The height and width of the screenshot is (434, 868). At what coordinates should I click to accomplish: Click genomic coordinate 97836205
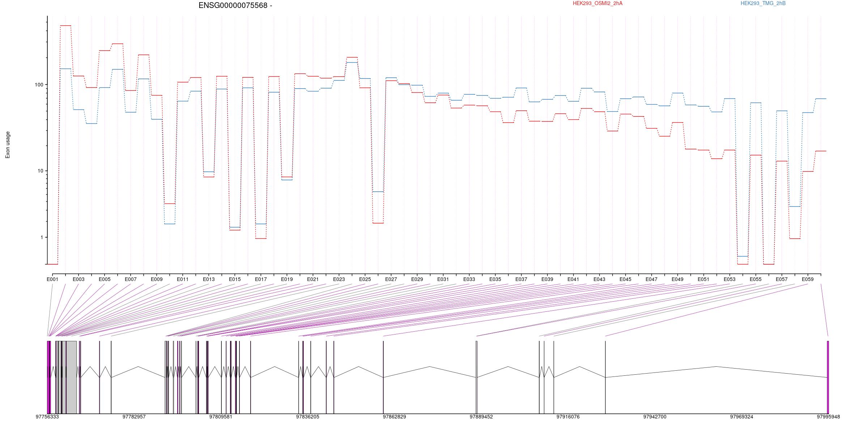[307, 417]
